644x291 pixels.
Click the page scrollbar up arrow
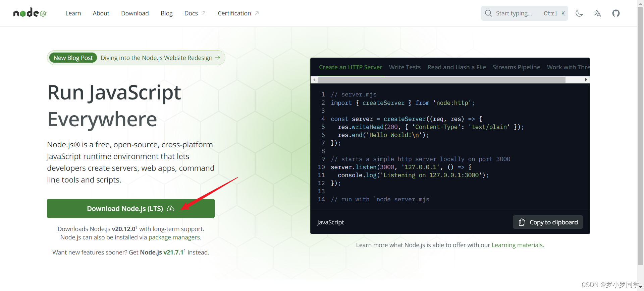640,3
